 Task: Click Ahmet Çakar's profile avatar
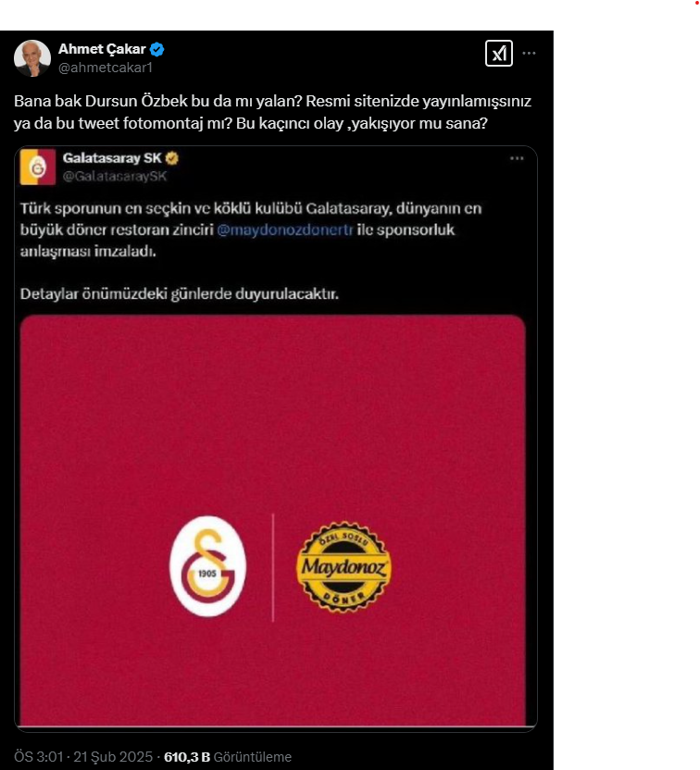pos(32,57)
